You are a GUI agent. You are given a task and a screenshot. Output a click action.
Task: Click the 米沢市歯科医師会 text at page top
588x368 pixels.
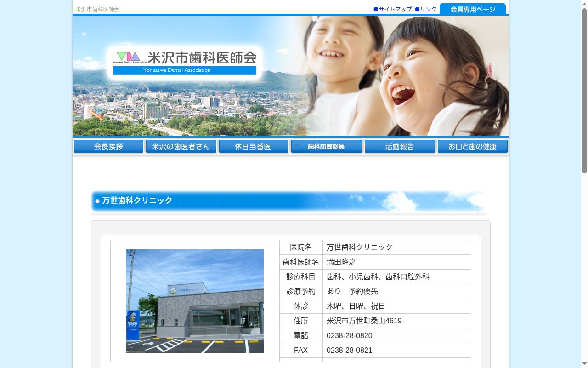[97, 9]
